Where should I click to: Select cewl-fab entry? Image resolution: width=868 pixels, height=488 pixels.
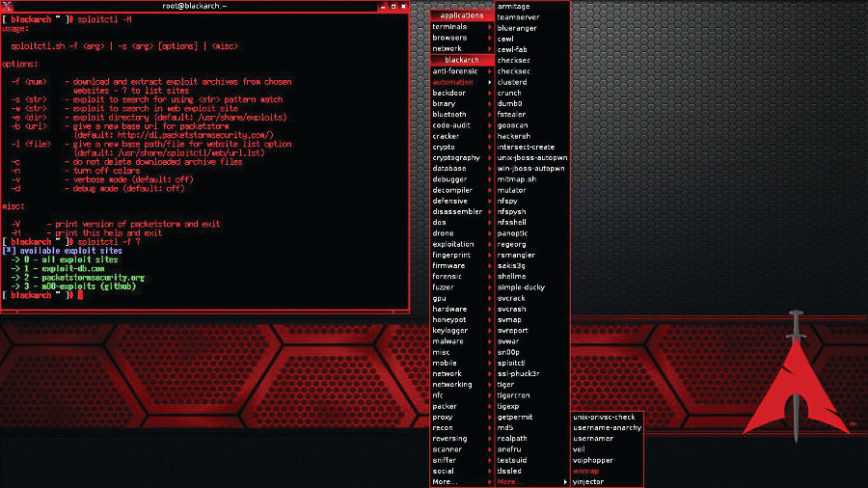(x=512, y=50)
